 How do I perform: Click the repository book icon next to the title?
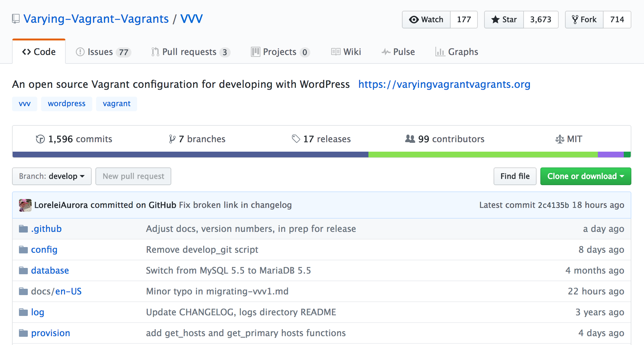pos(15,19)
